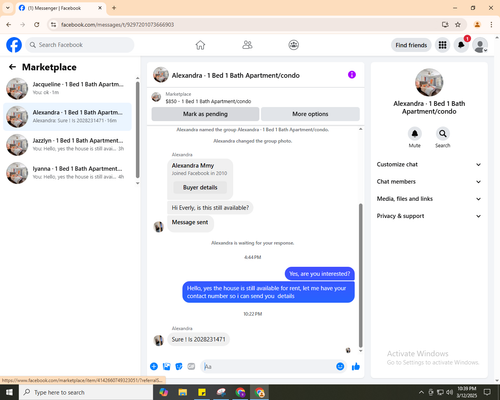Open emoji picker in message box

(340, 366)
